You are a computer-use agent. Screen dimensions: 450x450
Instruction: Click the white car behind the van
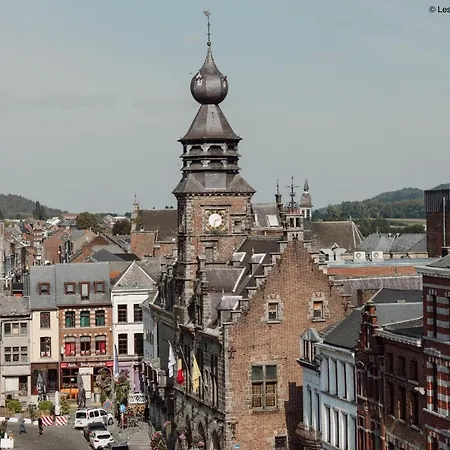pyautogui.click(x=101, y=439)
